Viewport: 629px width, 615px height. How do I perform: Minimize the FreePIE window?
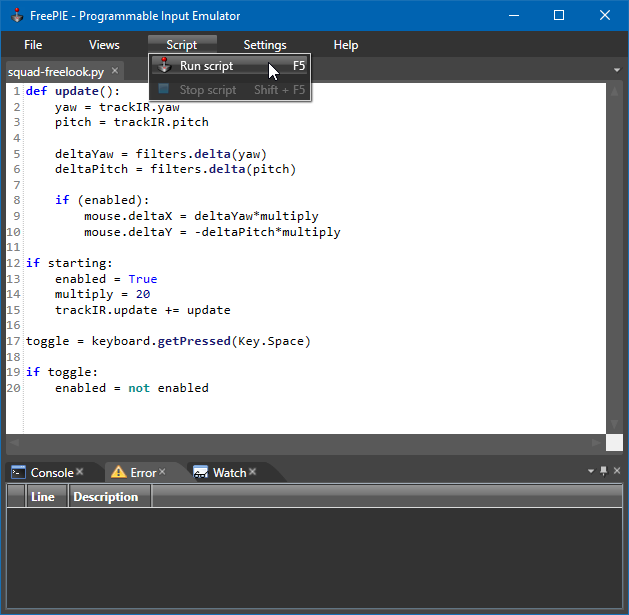pyautogui.click(x=514, y=16)
